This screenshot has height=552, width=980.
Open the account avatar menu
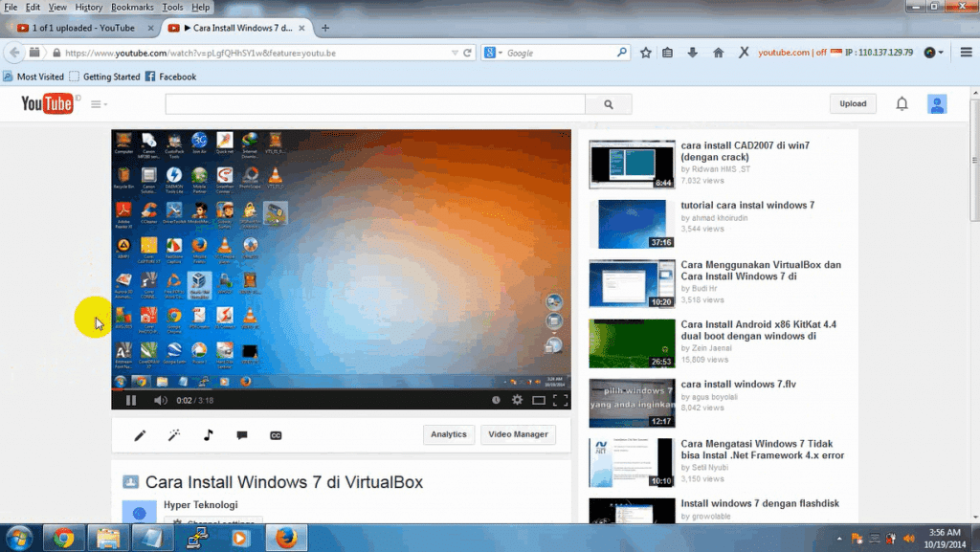[937, 104]
